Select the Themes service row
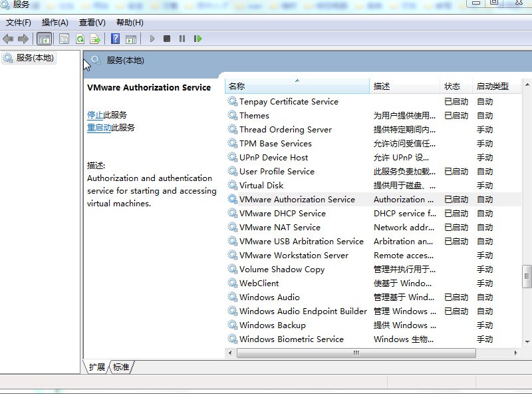Image resolution: width=532 pixels, height=394 pixels. click(373, 116)
